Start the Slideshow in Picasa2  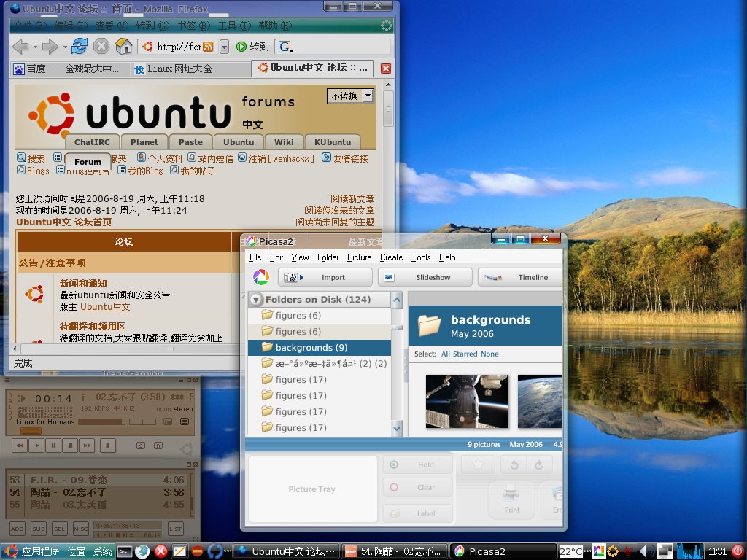(x=425, y=277)
